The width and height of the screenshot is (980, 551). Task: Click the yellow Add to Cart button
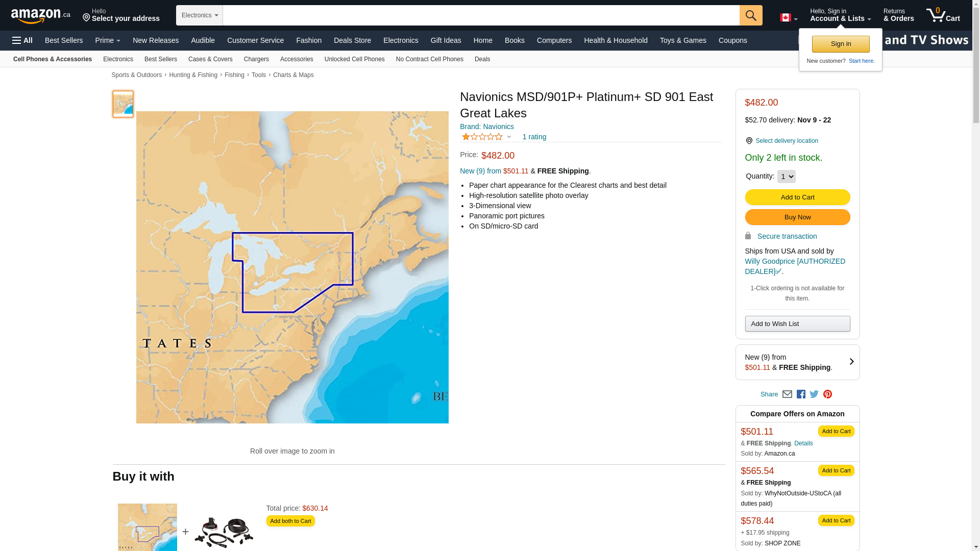click(797, 197)
